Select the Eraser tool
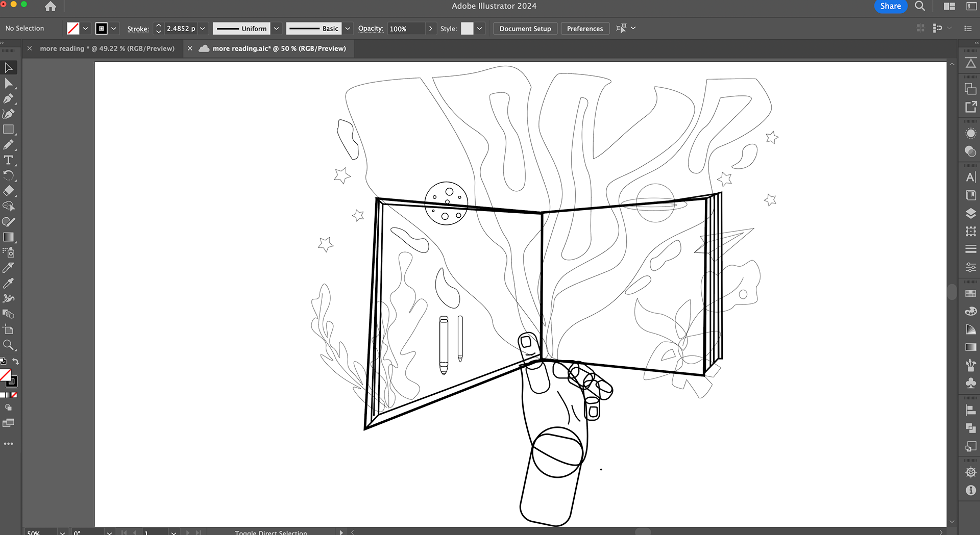This screenshot has width=980, height=535. [x=9, y=191]
